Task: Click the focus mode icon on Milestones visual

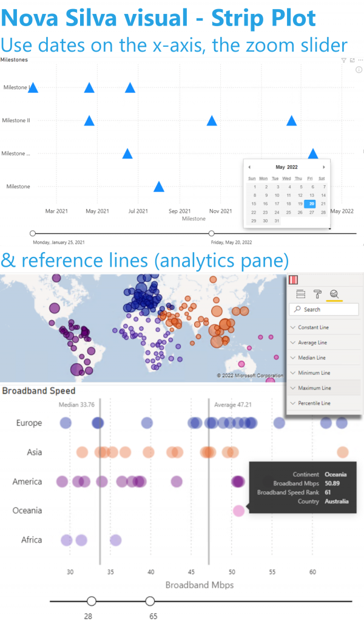Action: 352,60
